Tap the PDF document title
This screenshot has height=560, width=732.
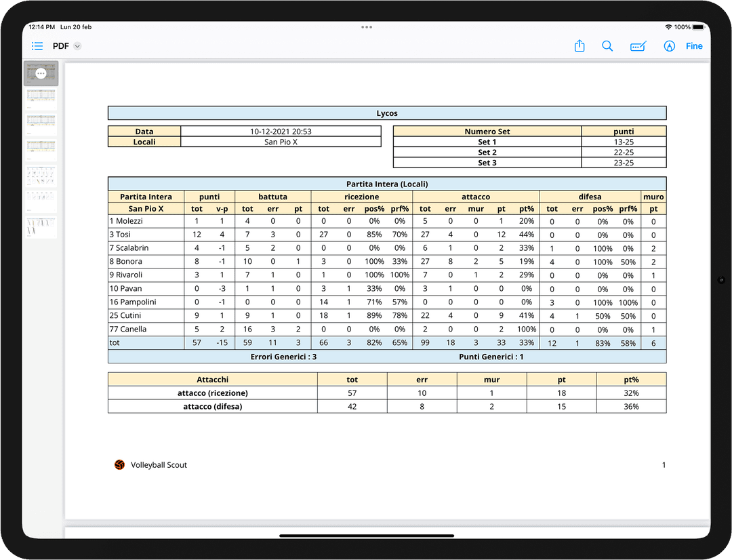pos(61,46)
